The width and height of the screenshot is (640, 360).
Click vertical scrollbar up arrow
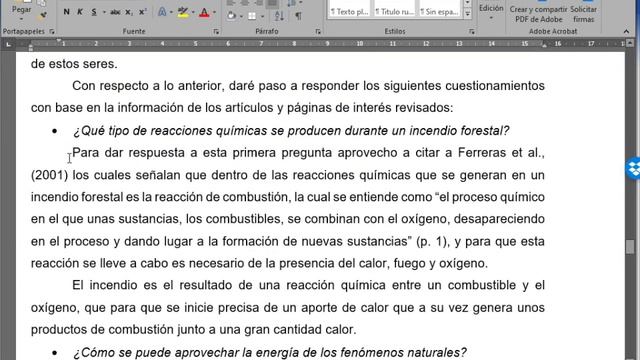pos(630,43)
